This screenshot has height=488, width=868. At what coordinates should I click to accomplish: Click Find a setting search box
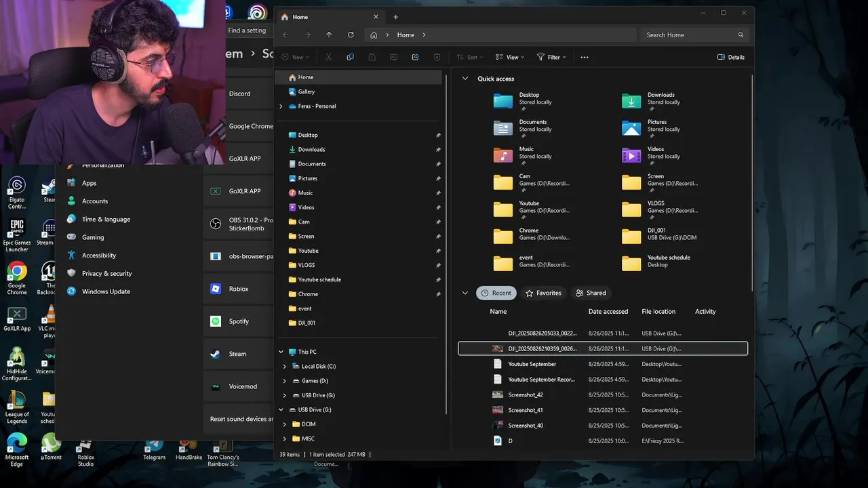[x=248, y=30]
